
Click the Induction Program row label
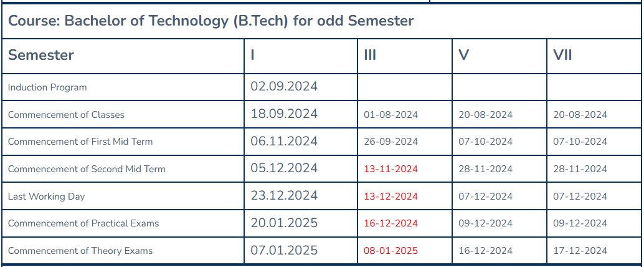47,87
